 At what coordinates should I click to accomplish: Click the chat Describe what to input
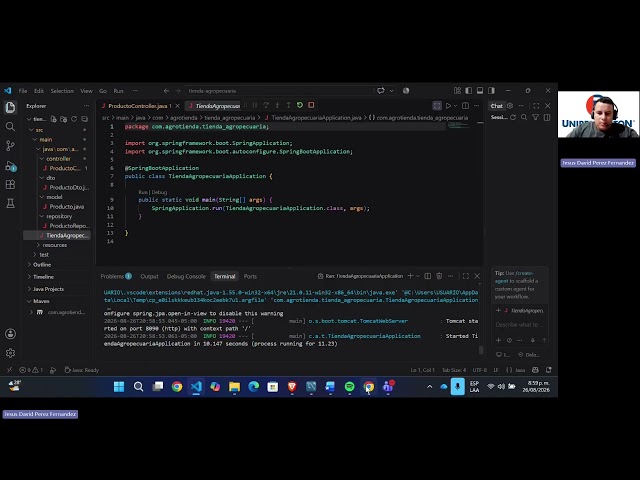point(520,325)
